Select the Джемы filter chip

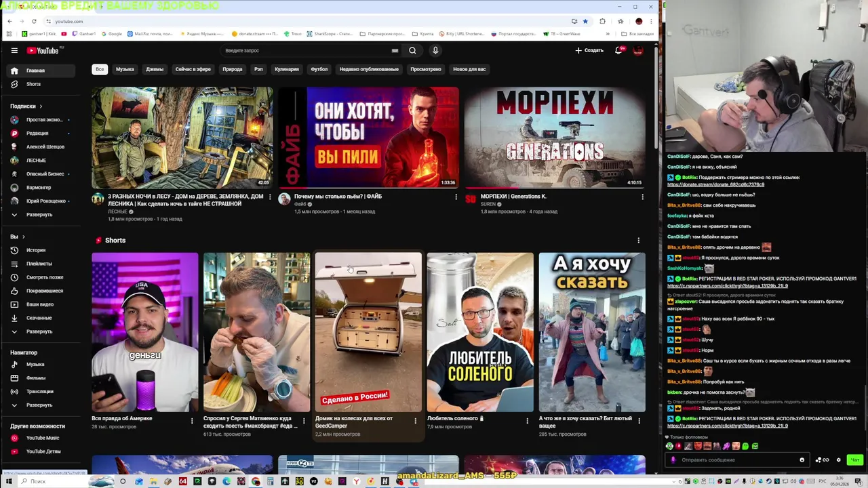[x=155, y=69]
